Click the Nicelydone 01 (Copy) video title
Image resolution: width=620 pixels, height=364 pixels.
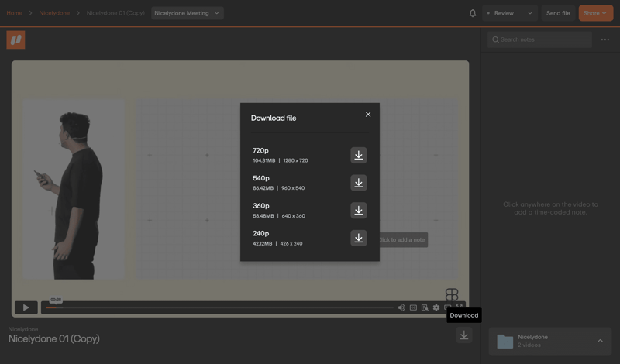54,338
